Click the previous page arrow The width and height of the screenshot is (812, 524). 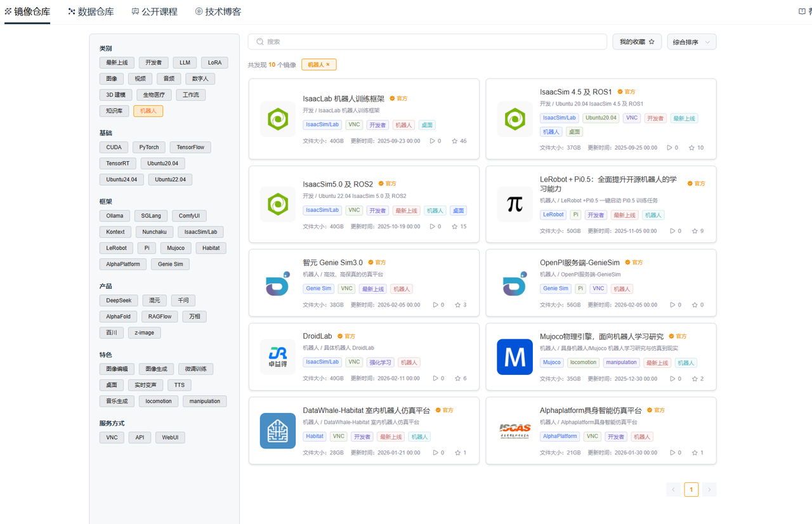tap(674, 489)
